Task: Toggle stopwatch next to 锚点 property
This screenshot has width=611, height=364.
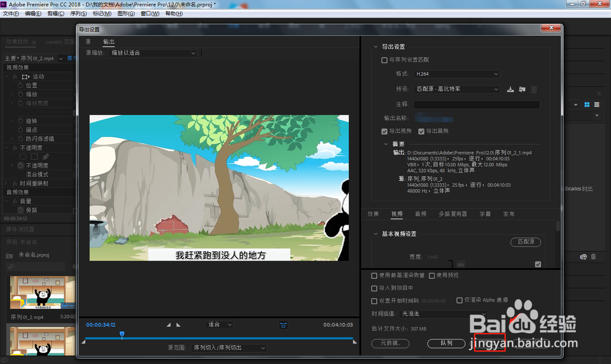Action: pos(20,130)
